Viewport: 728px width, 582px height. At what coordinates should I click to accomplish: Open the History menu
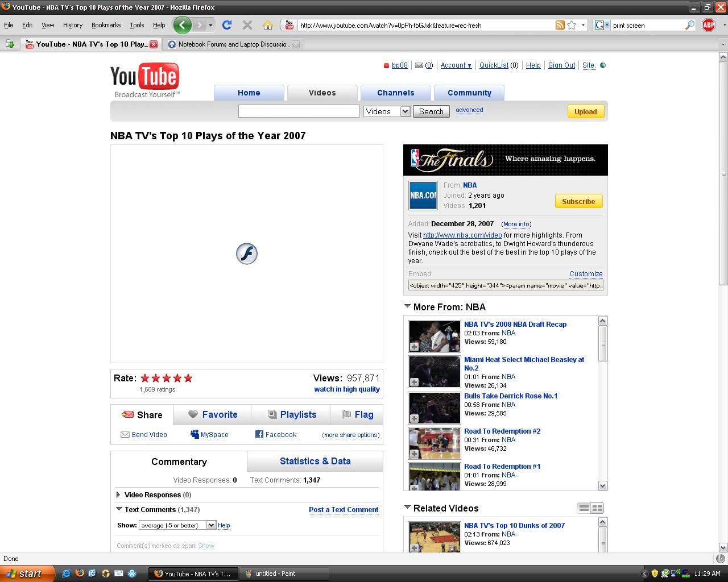pos(73,25)
